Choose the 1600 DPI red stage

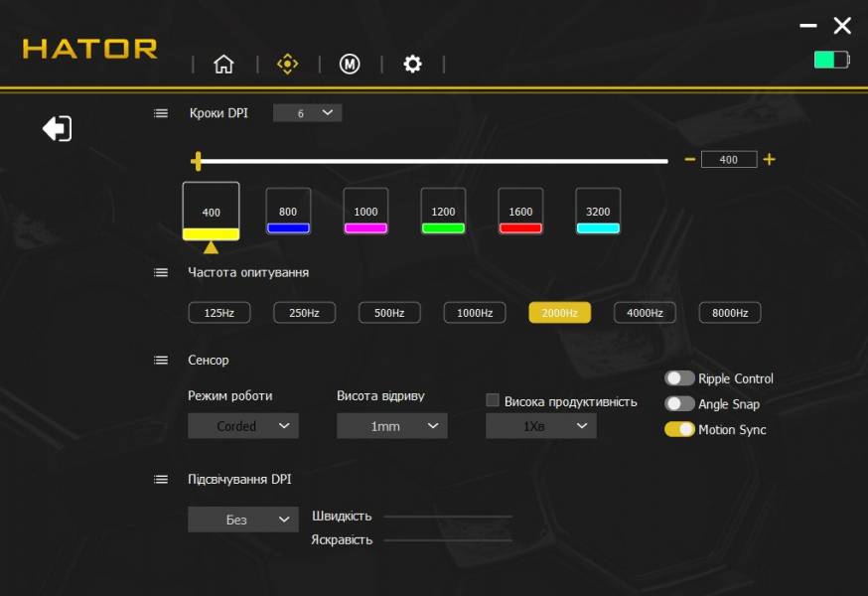(520, 212)
